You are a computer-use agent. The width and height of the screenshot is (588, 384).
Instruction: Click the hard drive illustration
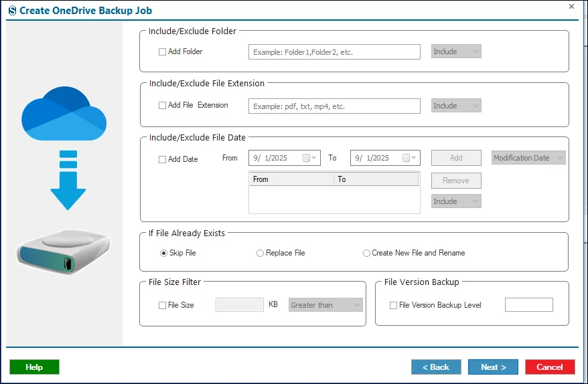(64, 251)
